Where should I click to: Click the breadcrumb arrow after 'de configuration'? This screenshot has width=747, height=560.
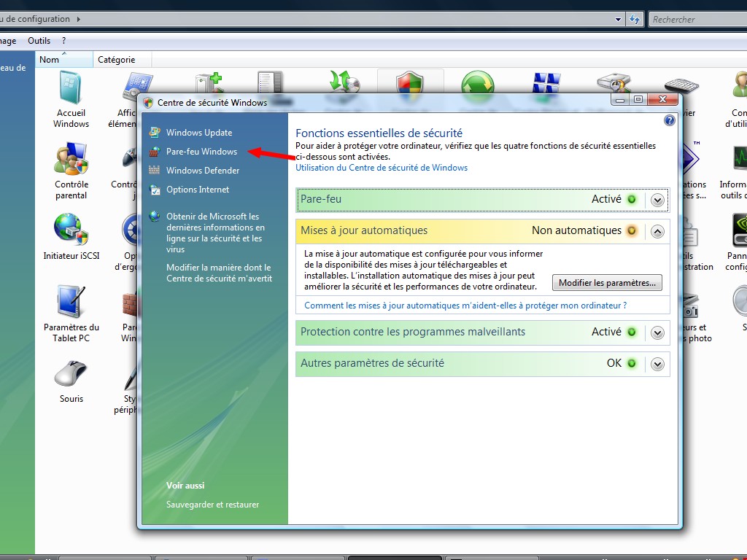(78, 19)
